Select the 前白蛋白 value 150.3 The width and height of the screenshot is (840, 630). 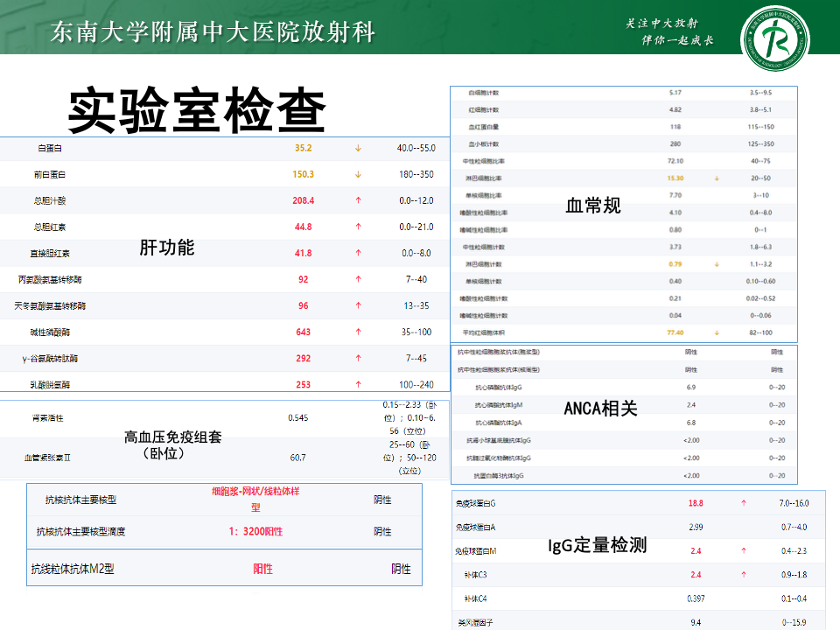click(304, 175)
